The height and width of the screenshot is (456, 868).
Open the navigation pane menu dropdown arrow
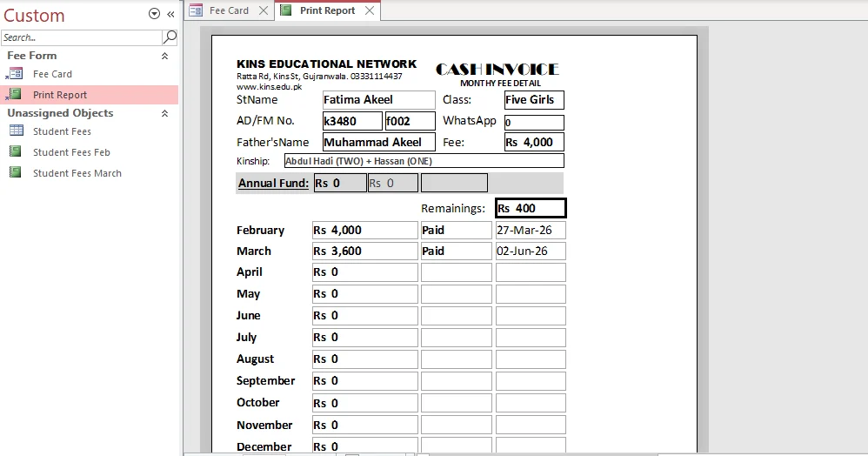155,15
